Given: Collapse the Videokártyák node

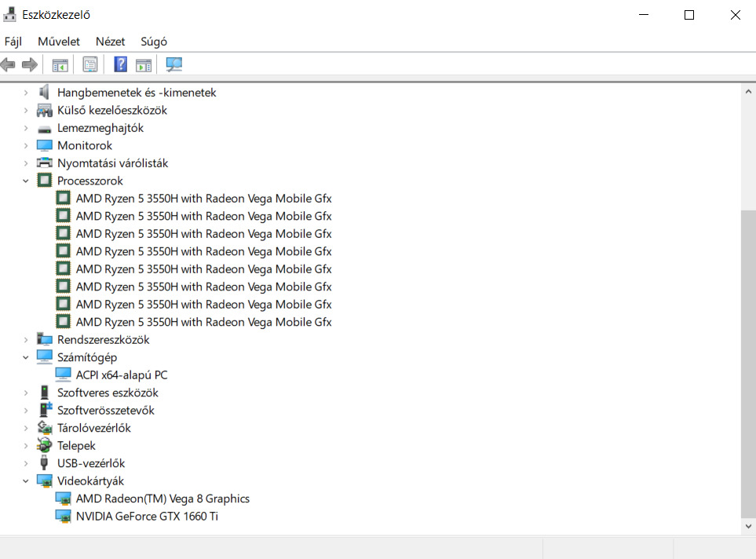Looking at the screenshot, I should coord(26,480).
